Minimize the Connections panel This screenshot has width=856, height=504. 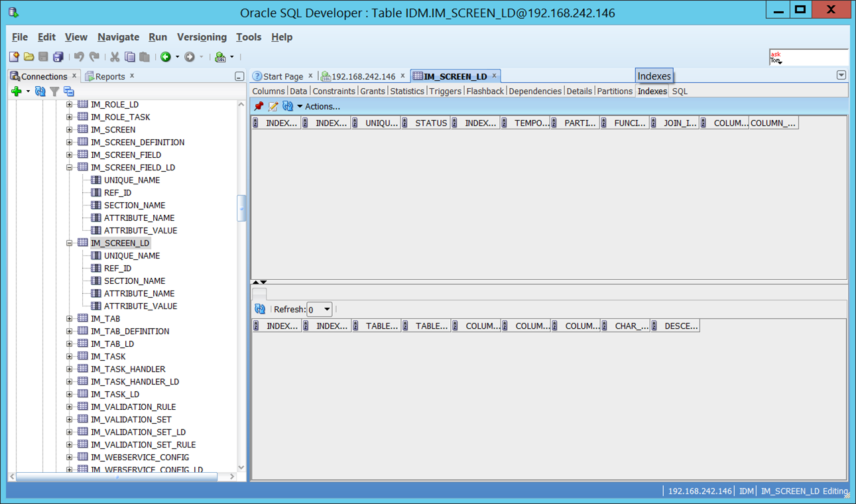[x=239, y=77]
